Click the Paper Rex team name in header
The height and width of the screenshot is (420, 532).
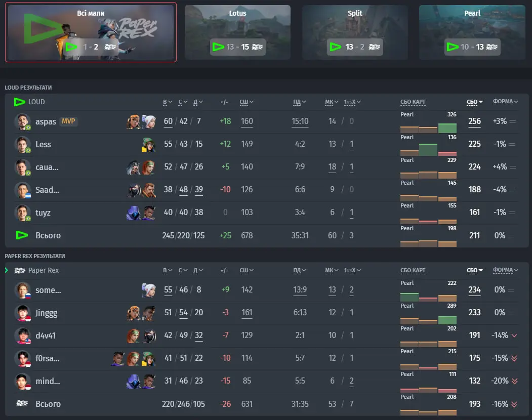(x=44, y=270)
